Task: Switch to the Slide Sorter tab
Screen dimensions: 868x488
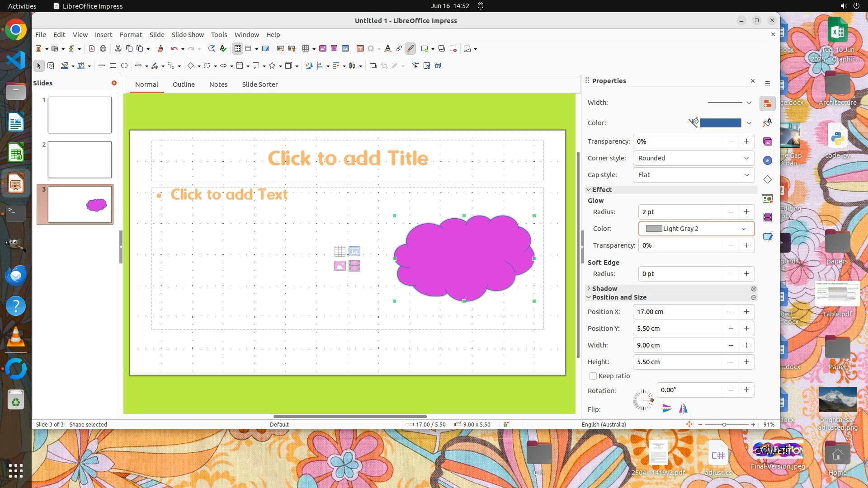Action: (259, 84)
